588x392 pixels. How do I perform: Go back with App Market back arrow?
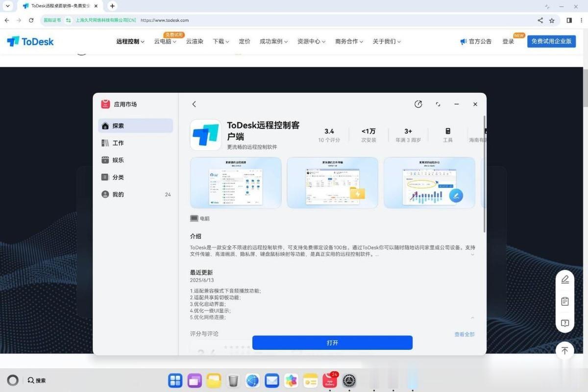(x=194, y=104)
